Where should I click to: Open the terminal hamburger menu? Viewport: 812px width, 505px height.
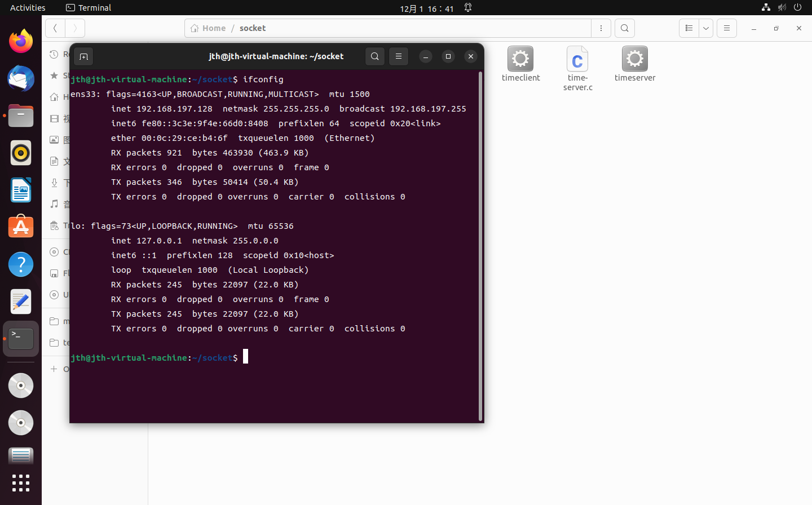point(399,56)
